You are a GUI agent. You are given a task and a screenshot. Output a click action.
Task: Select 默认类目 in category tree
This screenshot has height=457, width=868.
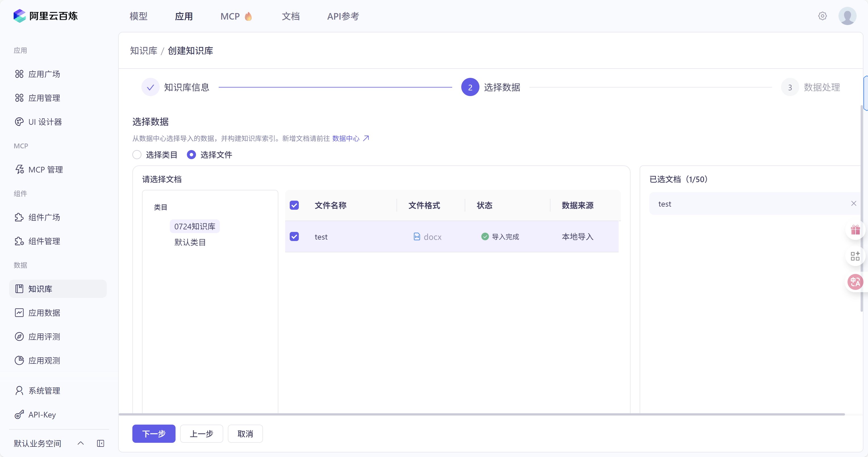pyautogui.click(x=190, y=242)
